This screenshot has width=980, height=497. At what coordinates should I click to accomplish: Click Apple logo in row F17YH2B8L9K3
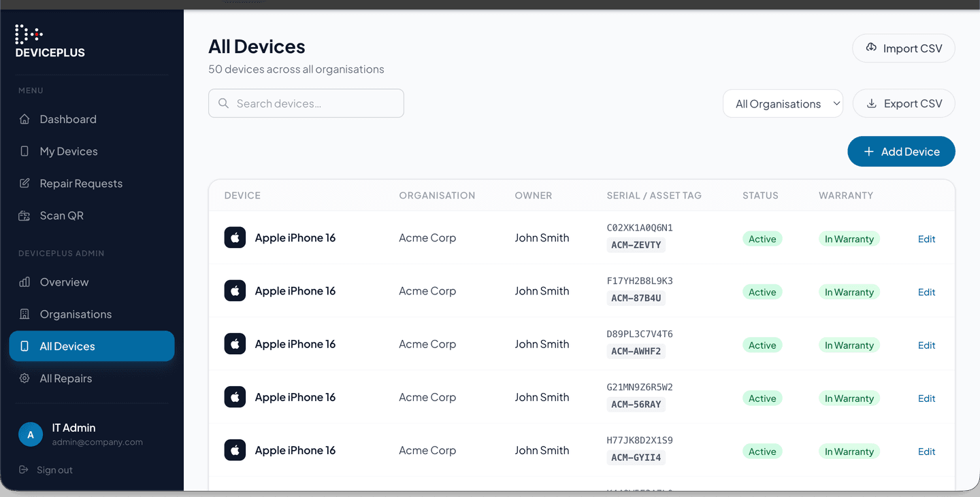(x=235, y=290)
